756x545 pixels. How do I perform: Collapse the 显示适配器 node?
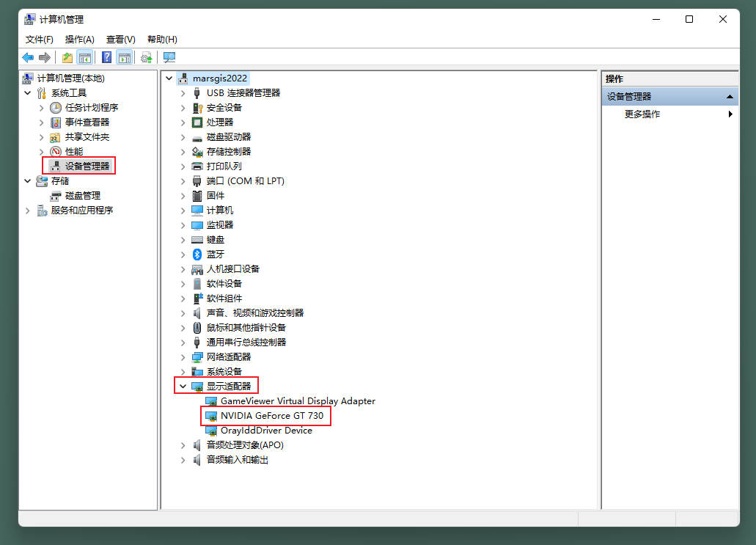coord(183,386)
